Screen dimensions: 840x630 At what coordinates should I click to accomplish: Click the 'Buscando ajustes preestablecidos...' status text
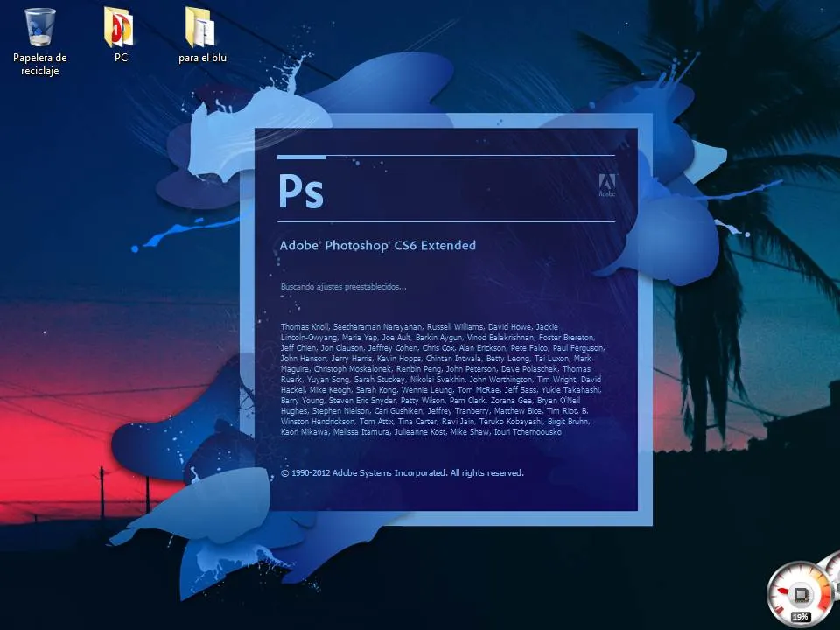tap(343, 287)
